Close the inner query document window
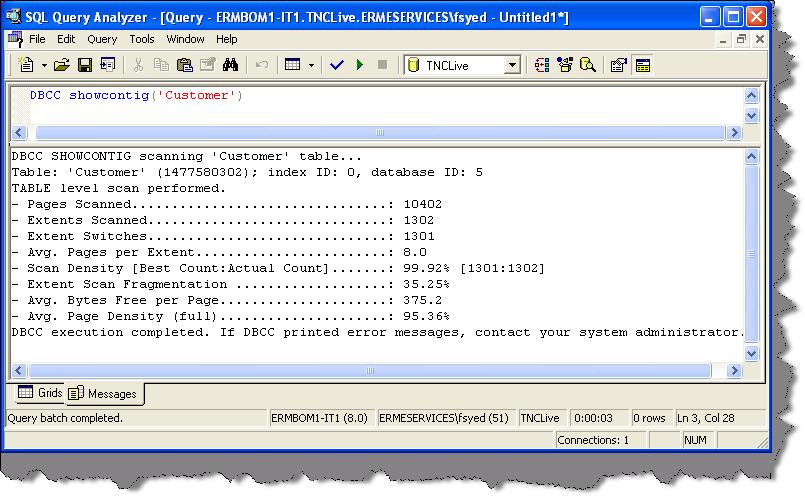 click(760, 40)
